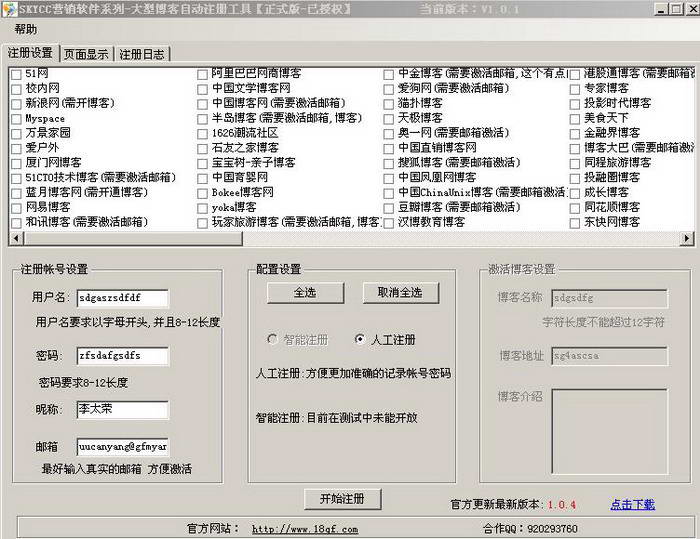This screenshot has height=539, width=700.
Task: Check the 51网 checkbox
Action: [16, 74]
